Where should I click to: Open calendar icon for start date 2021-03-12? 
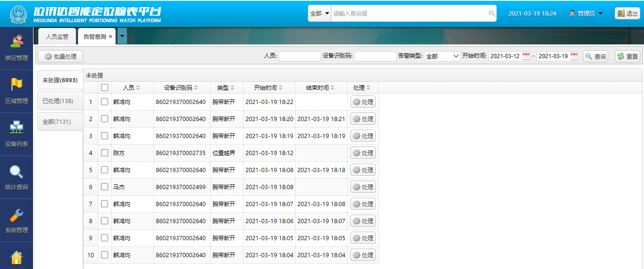[526, 56]
